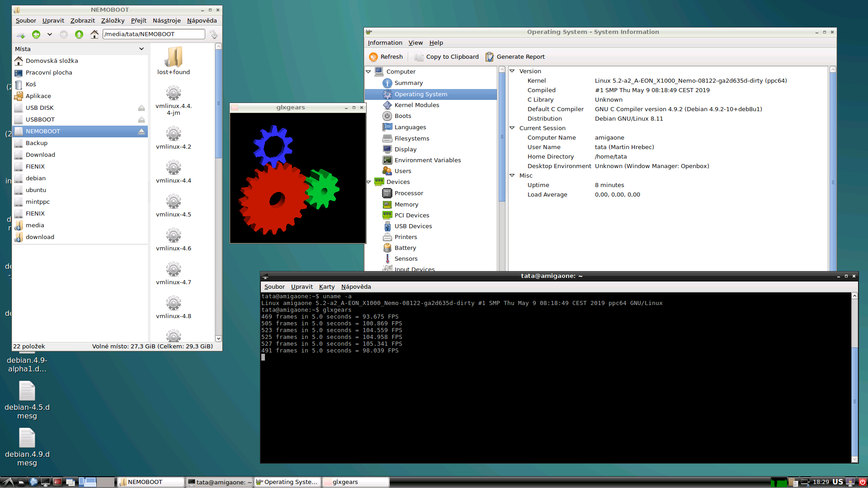Open the Karty menu in the terminal window
The height and width of the screenshot is (488, 868).
(x=326, y=286)
